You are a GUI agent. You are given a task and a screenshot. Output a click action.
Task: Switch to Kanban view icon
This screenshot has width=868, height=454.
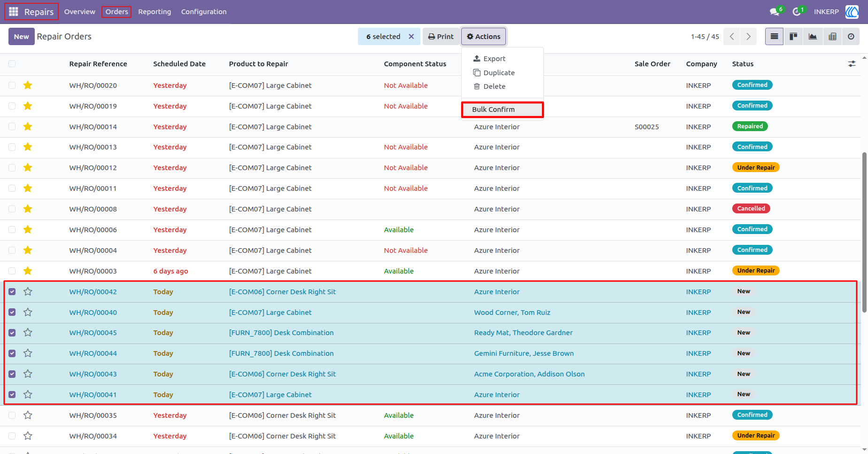[793, 37]
